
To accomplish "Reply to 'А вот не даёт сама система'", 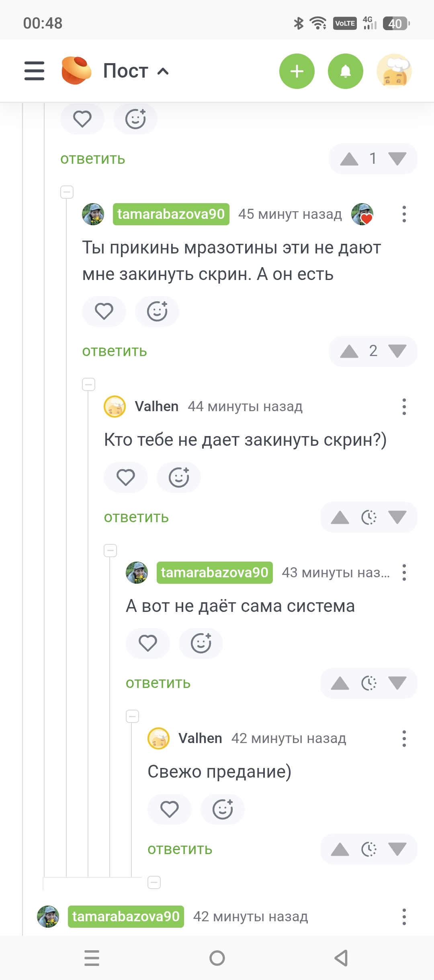I will tap(158, 683).
